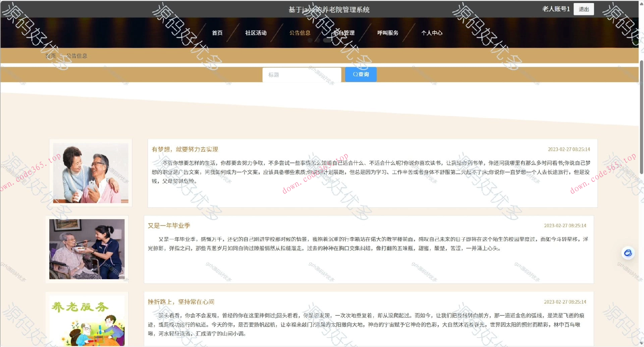644x347 pixels.
Task: Open the 社区活动 navigation menu item
Action: (256, 33)
